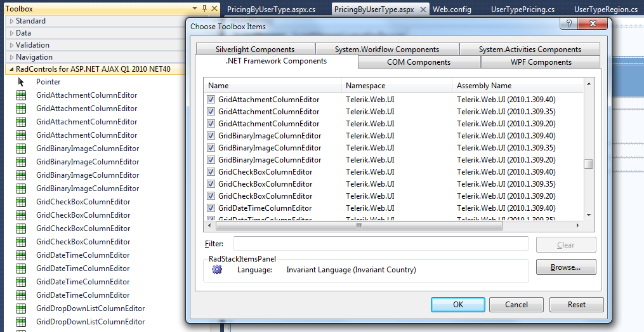Image resolution: width=644 pixels, height=332 pixels.
Task: Click into the Filter text field
Action: click(381, 243)
